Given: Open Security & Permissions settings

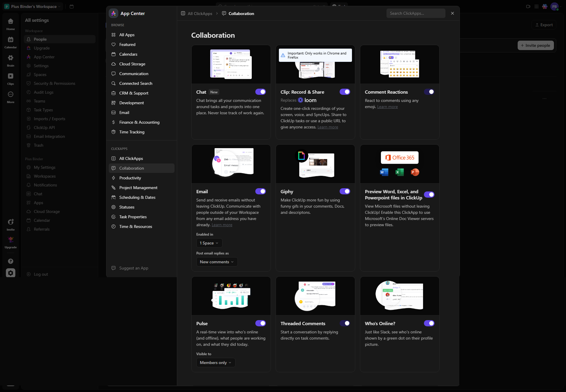Looking at the screenshot, I should tap(60, 83).
